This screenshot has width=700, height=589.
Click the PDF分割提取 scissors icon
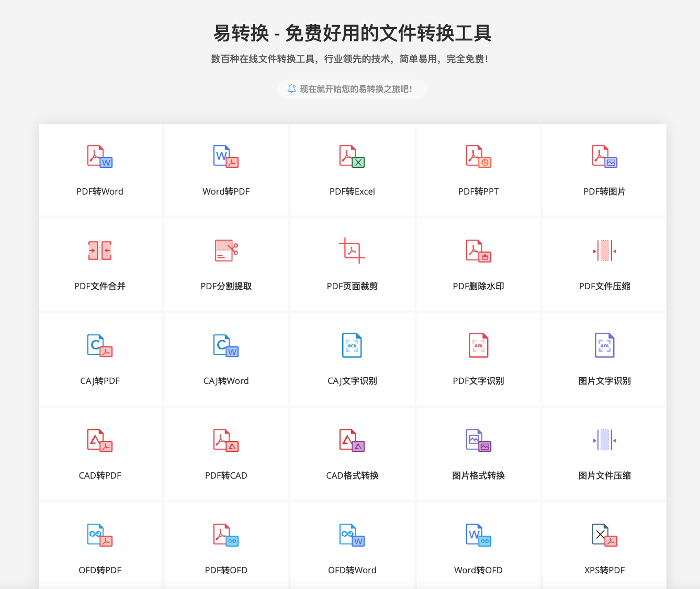[x=226, y=251]
